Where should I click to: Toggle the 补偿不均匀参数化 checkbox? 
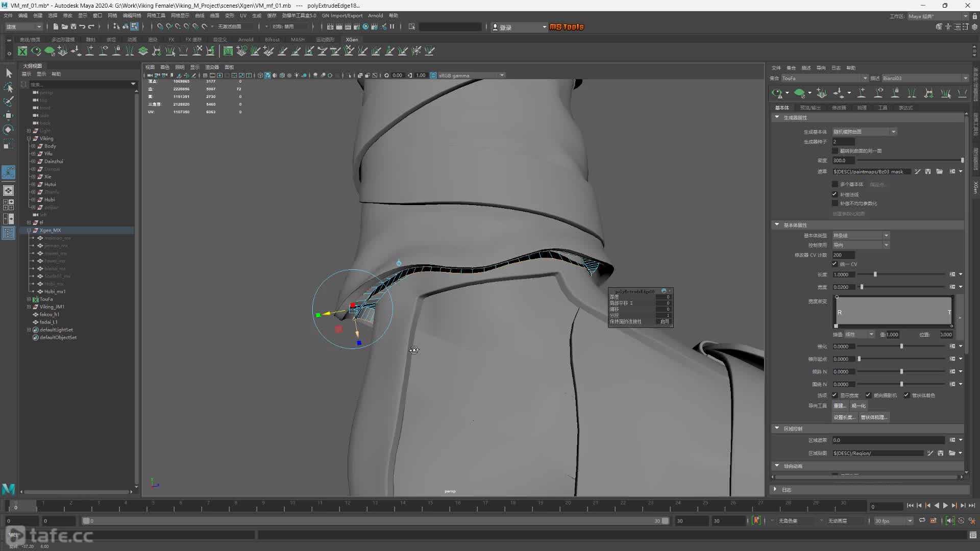click(835, 203)
